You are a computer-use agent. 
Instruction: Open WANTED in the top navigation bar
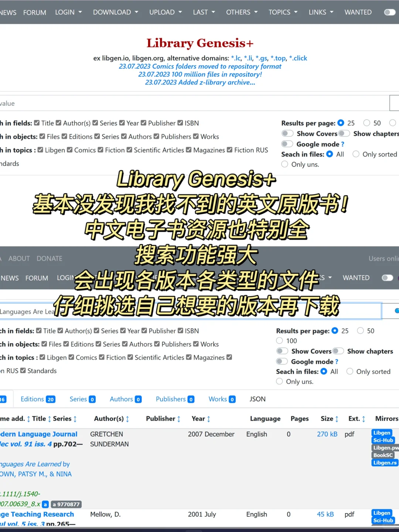pyautogui.click(x=358, y=12)
